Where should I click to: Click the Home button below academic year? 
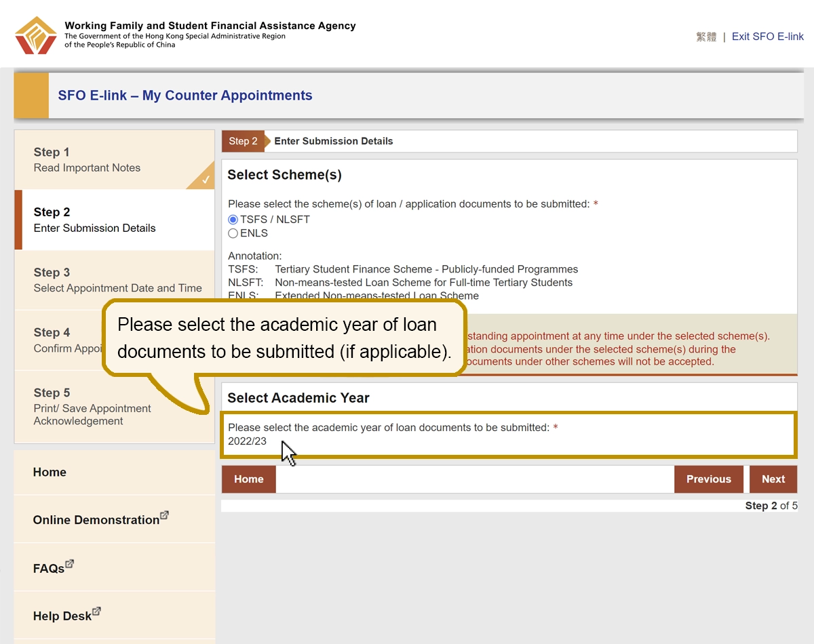(249, 479)
